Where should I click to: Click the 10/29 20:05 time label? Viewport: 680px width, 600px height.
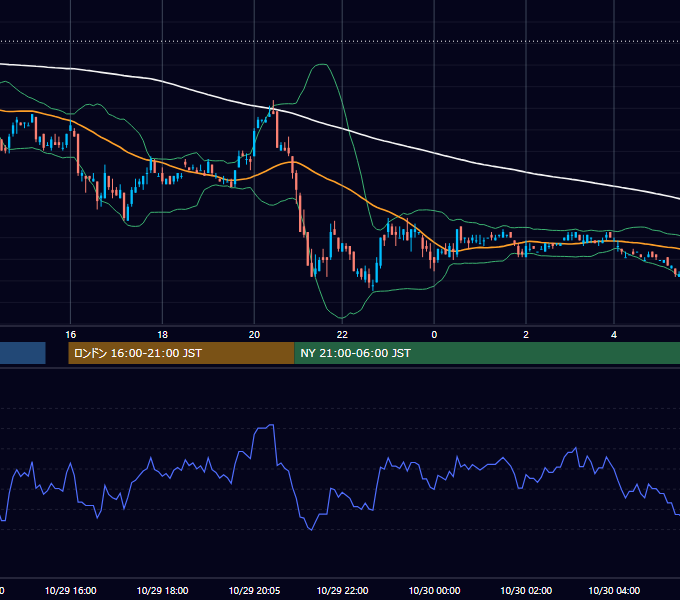pyautogui.click(x=254, y=590)
